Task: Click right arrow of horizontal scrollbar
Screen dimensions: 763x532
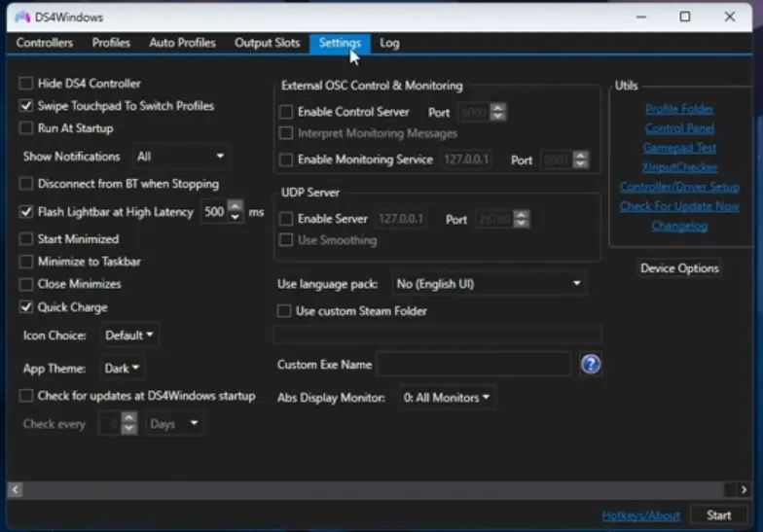Action: (x=744, y=489)
